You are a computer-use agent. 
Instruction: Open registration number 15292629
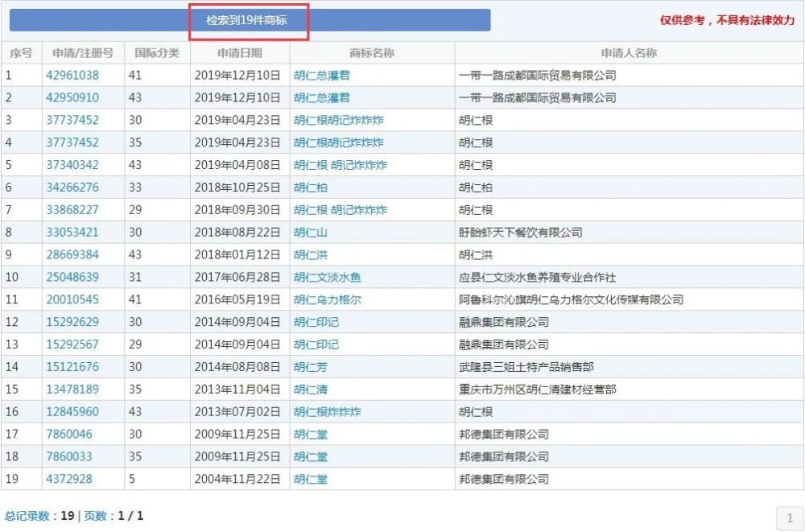(72, 322)
